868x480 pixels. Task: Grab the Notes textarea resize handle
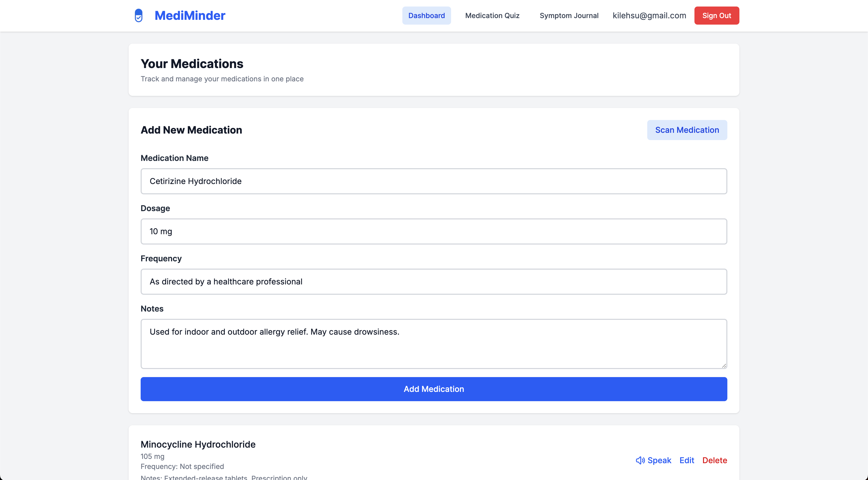click(x=724, y=366)
